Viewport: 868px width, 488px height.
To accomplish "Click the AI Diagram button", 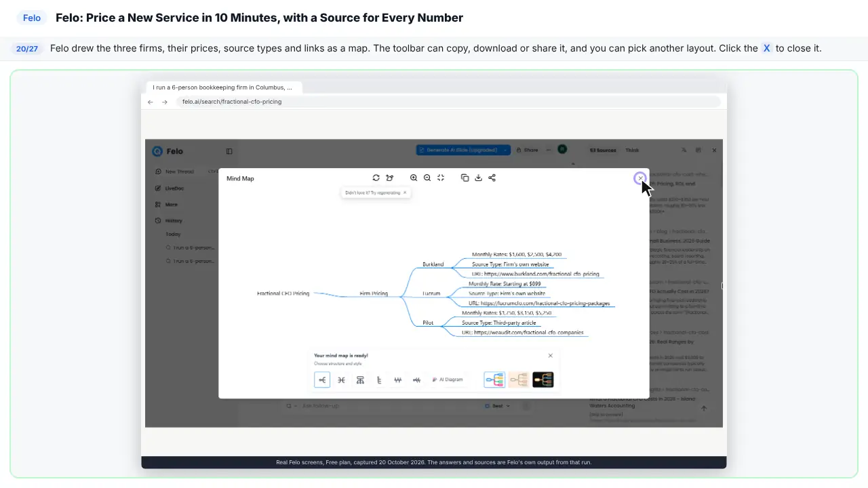I will coord(448,380).
